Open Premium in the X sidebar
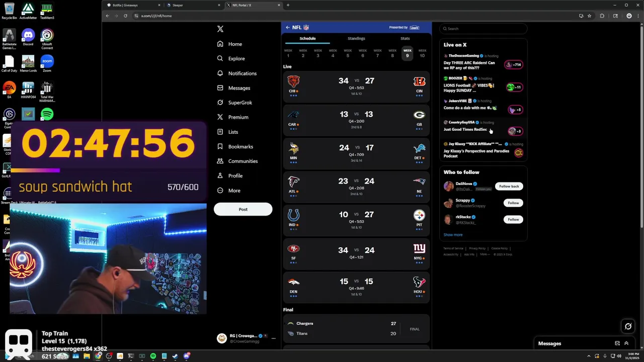 coord(232,117)
